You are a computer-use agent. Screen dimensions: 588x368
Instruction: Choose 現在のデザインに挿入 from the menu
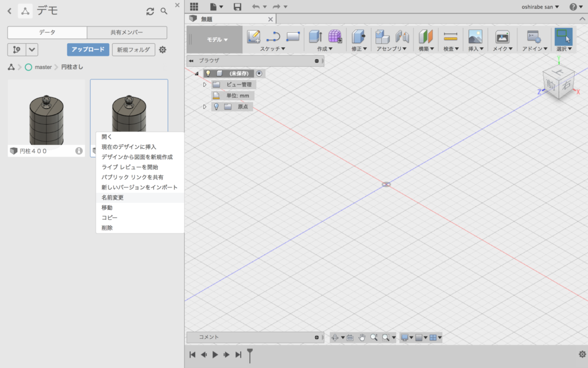click(x=129, y=147)
